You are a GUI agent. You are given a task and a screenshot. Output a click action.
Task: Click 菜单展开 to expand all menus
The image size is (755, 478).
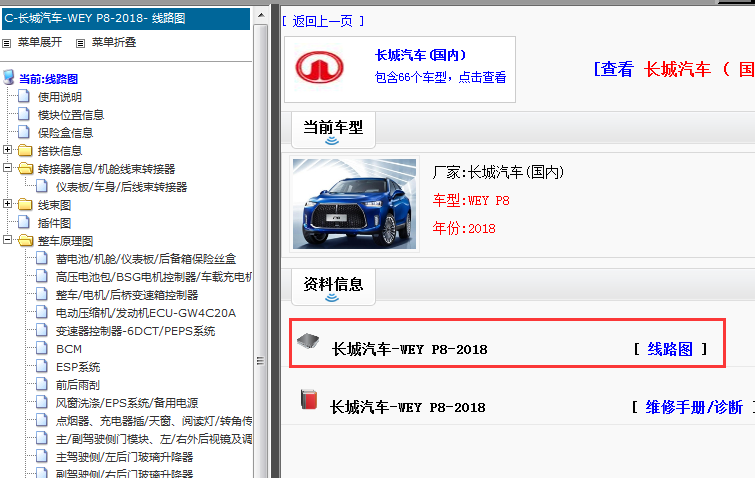[40, 42]
